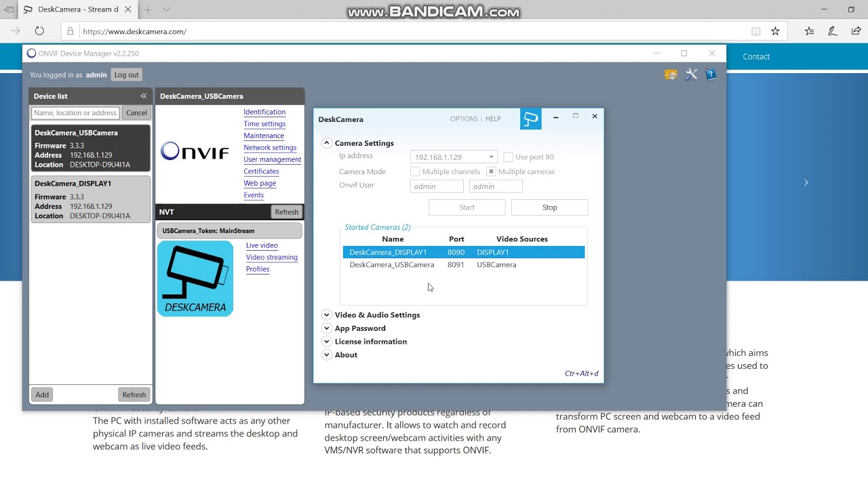The image size is (868, 488).
Task: Expand the About section
Action: (x=327, y=354)
